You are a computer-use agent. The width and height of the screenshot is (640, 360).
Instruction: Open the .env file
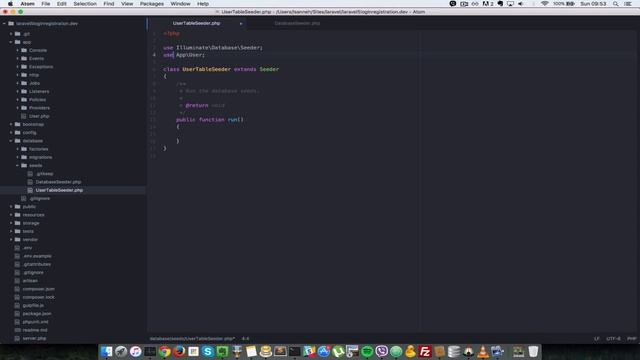[27, 248]
